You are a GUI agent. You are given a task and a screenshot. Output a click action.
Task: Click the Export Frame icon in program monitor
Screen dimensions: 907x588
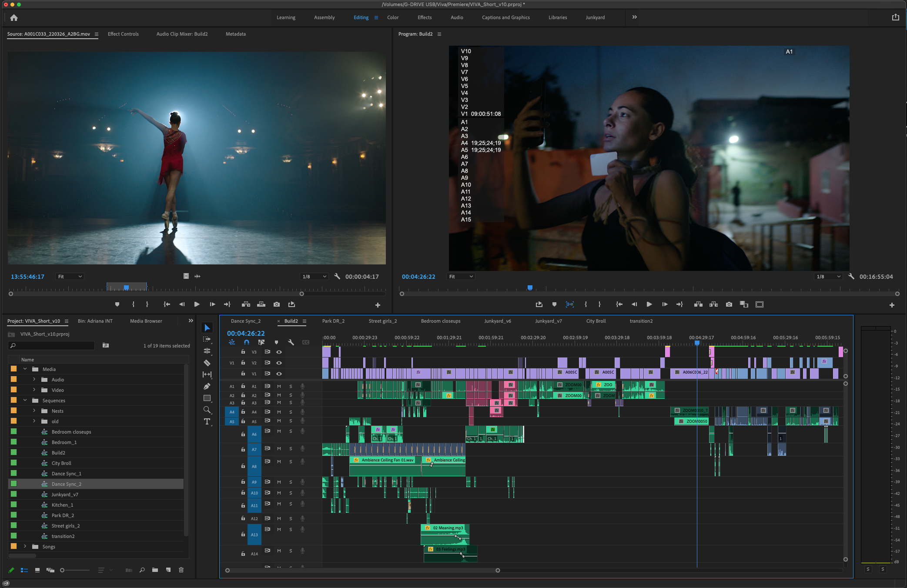[x=729, y=304]
